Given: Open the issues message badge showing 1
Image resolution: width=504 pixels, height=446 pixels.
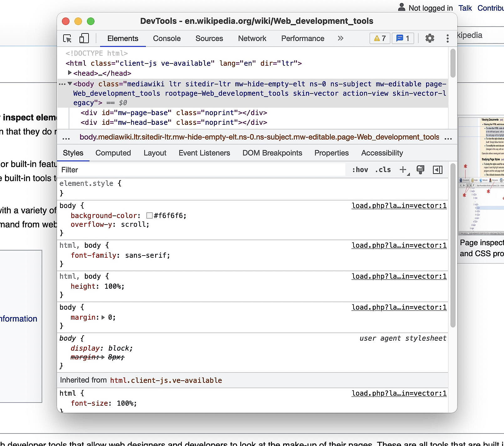Looking at the screenshot, I should click(403, 38).
